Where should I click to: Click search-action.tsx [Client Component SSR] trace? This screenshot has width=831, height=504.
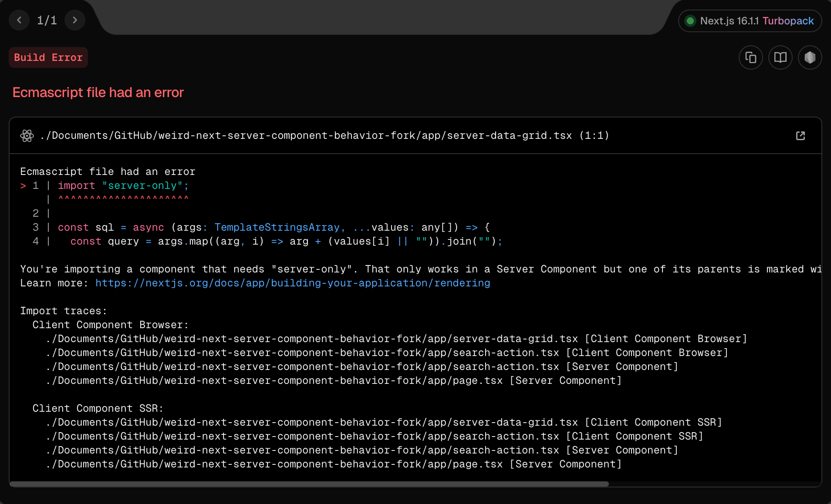click(375, 436)
